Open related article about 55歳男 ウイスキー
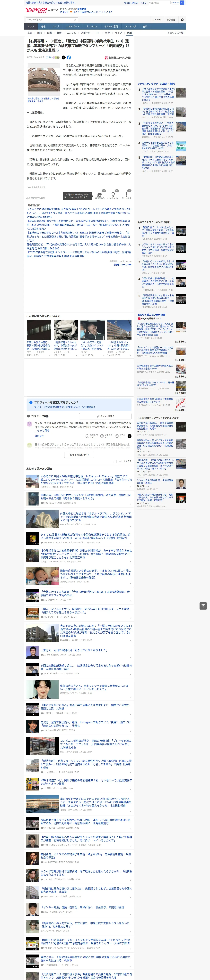The image size is (210, 980). pyautogui.click(x=79, y=213)
